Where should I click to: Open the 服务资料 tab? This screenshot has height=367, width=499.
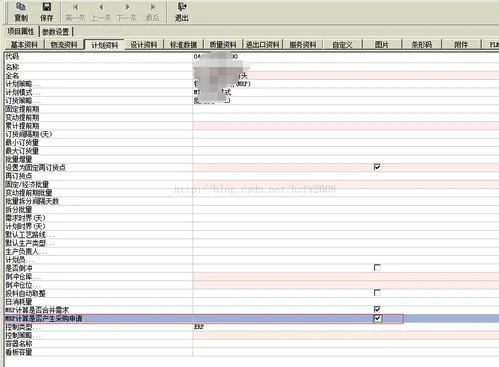[x=302, y=45]
